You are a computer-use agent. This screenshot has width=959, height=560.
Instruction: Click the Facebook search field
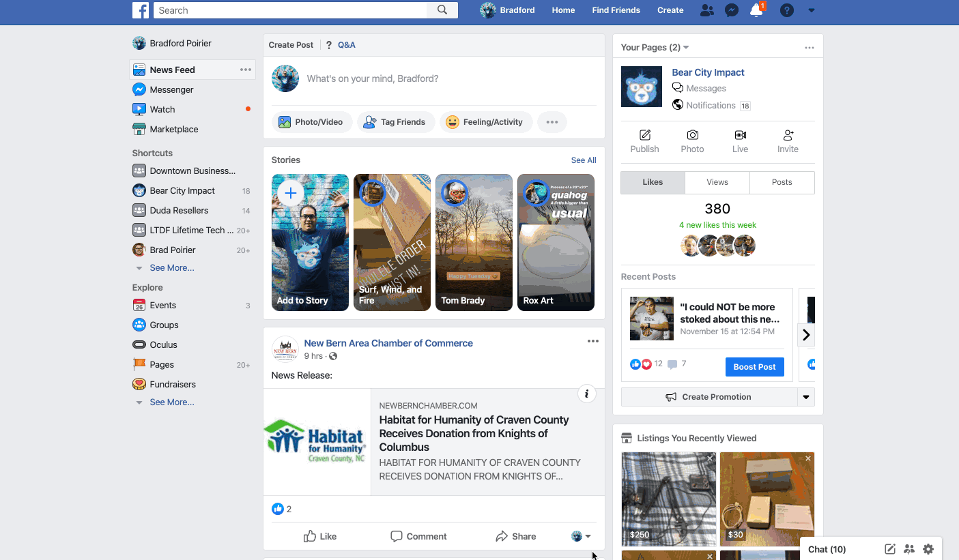pyautogui.click(x=291, y=10)
